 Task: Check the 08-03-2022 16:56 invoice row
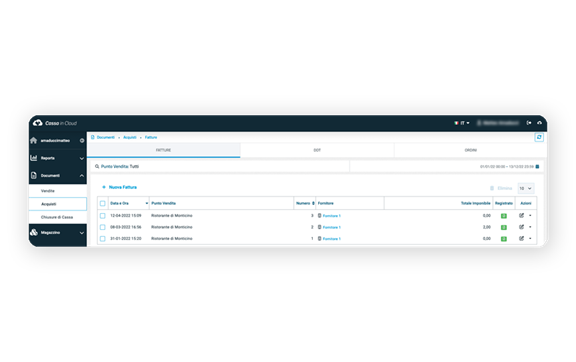tap(102, 227)
